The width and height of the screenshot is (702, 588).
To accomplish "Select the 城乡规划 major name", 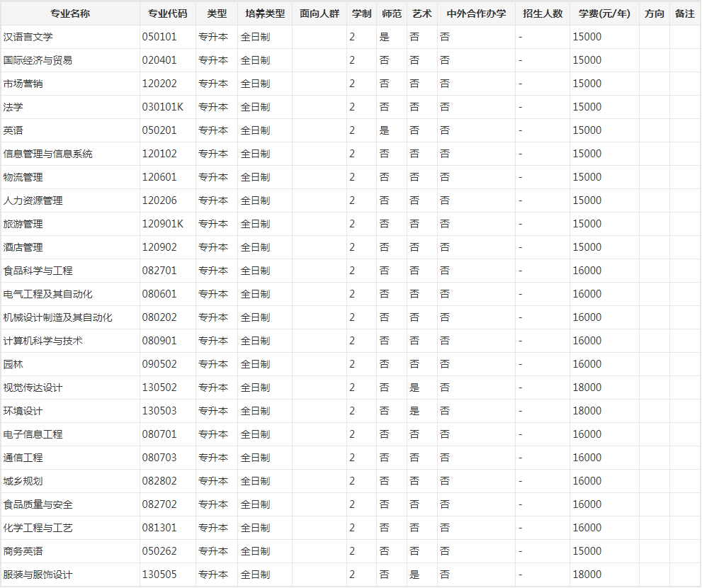I will click(23, 481).
